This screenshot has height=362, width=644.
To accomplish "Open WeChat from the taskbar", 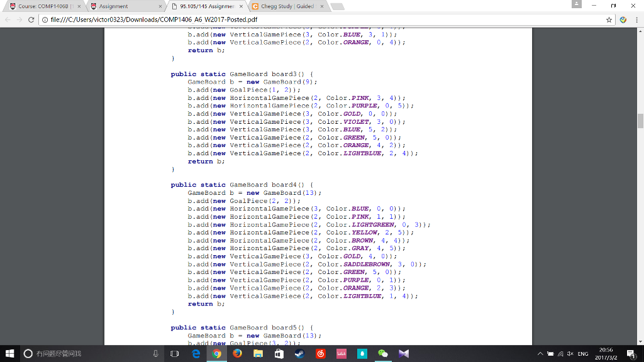I will [x=382, y=354].
